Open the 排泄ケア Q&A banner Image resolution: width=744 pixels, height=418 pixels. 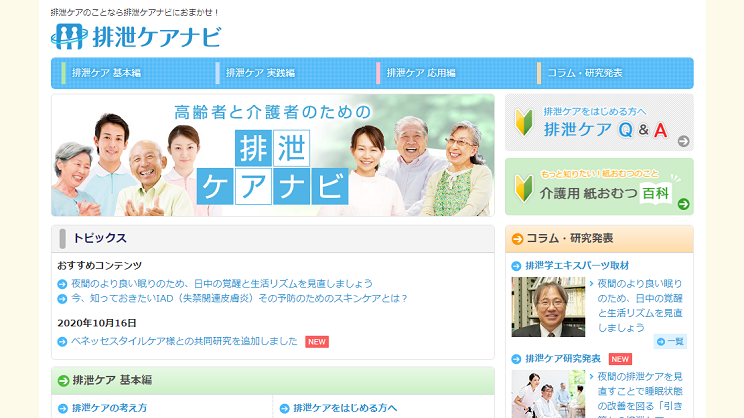[x=599, y=122]
